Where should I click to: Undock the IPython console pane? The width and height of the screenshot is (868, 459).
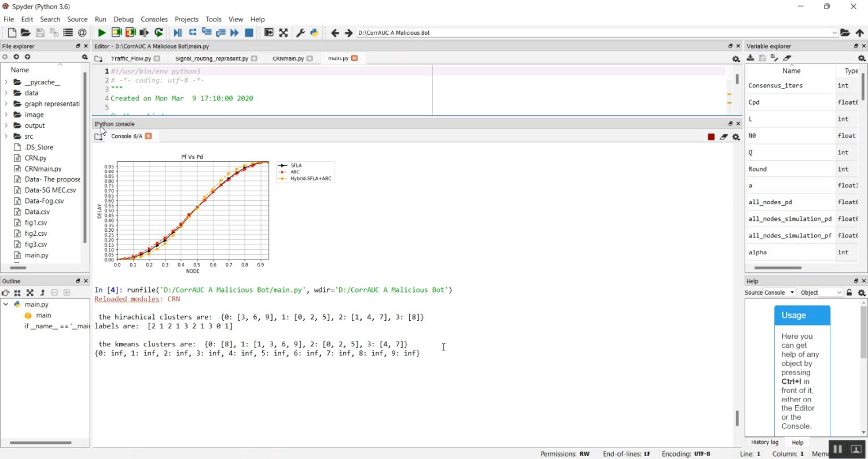pos(730,124)
